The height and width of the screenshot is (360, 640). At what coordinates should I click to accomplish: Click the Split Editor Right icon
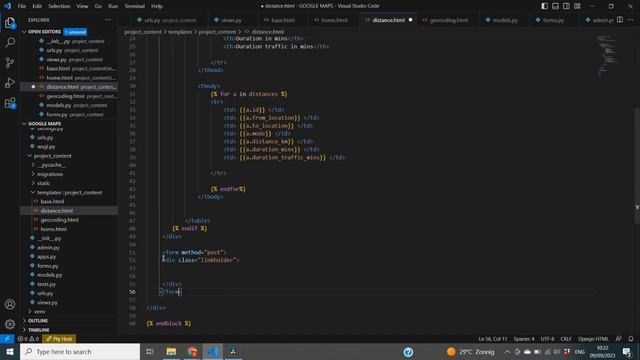point(620,20)
